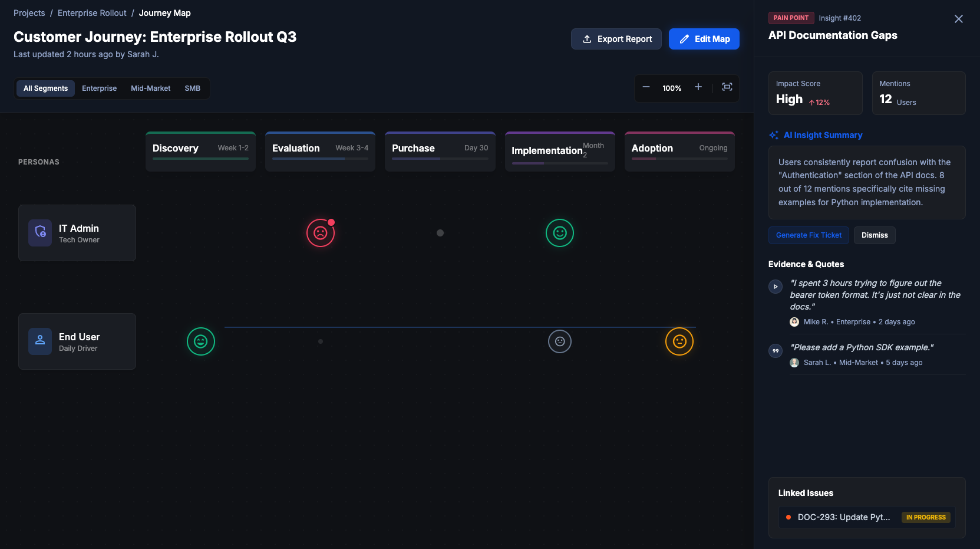Click the Generate Fix Ticket button

pos(808,235)
